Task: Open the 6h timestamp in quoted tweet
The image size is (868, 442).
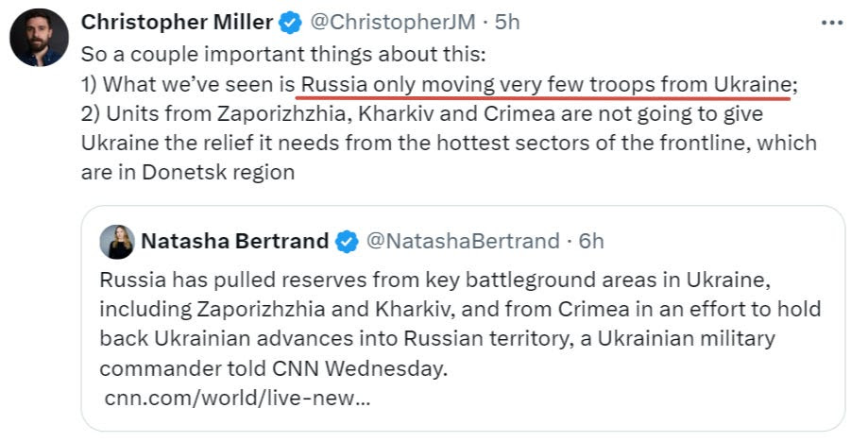Action: pos(591,241)
